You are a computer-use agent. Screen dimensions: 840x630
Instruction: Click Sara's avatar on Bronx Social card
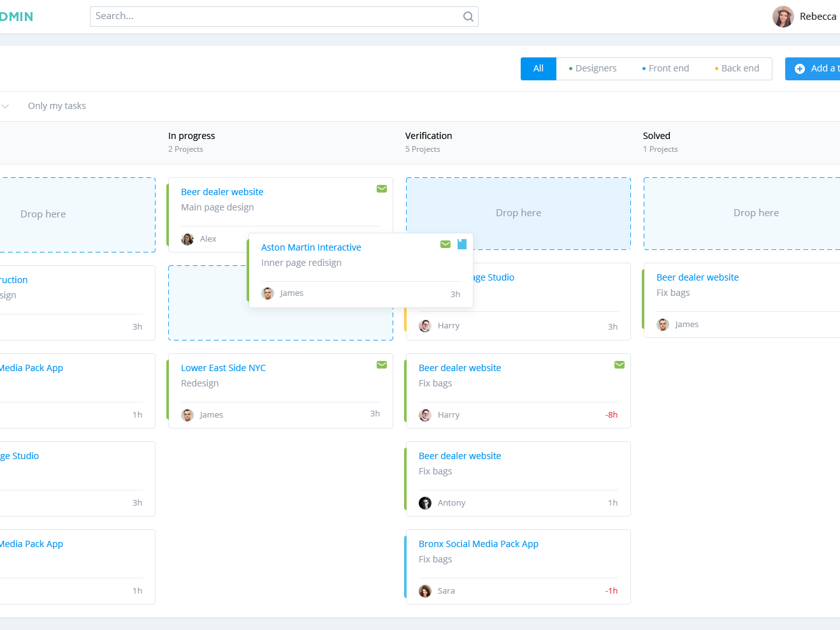pyautogui.click(x=425, y=591)
